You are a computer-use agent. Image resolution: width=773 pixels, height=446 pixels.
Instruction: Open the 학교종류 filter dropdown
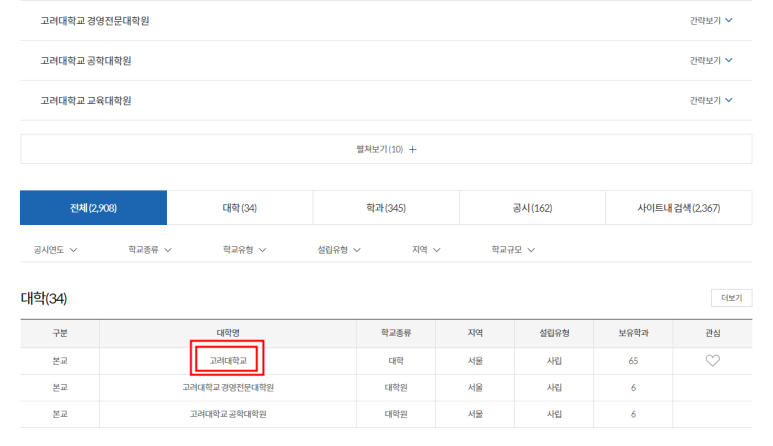(150, 250)
